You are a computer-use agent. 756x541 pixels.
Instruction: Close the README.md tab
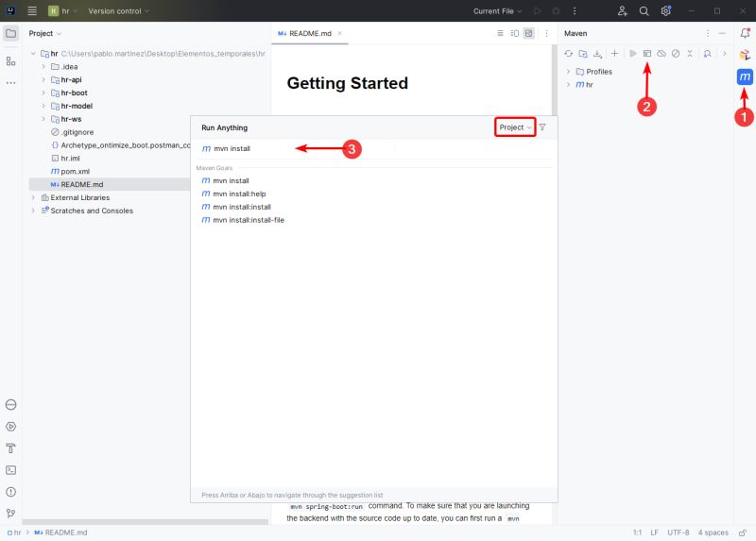coord(339,33)
